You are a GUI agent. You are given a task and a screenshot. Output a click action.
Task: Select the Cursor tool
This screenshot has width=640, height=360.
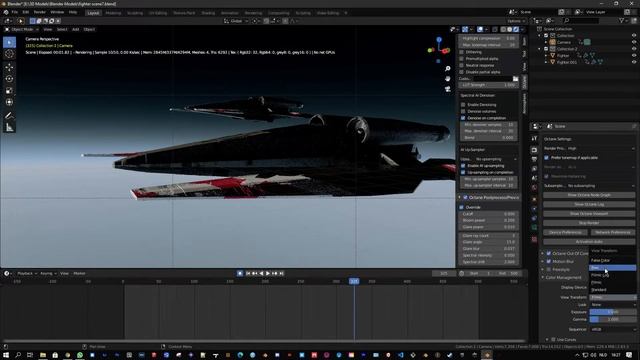coord(9,54)
